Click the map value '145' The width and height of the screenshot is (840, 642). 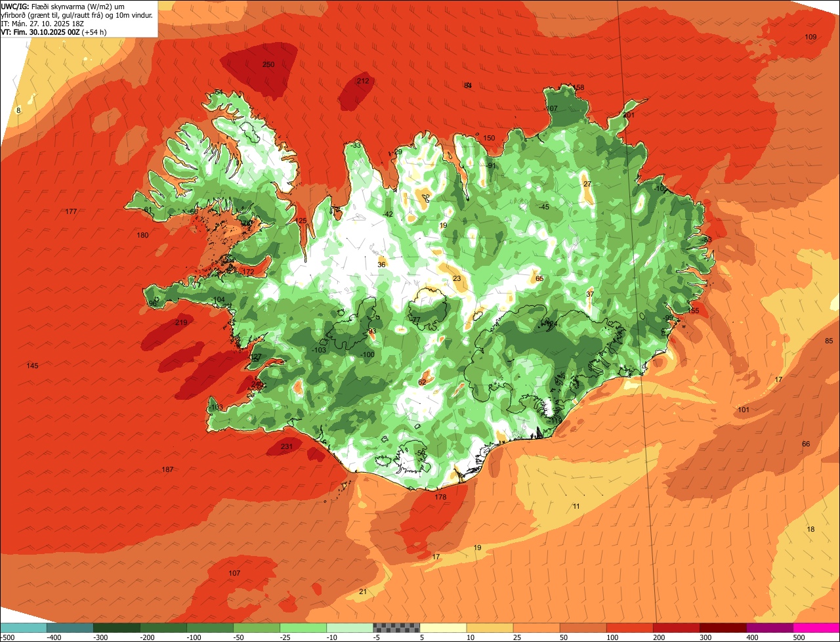tap(32, 365)
